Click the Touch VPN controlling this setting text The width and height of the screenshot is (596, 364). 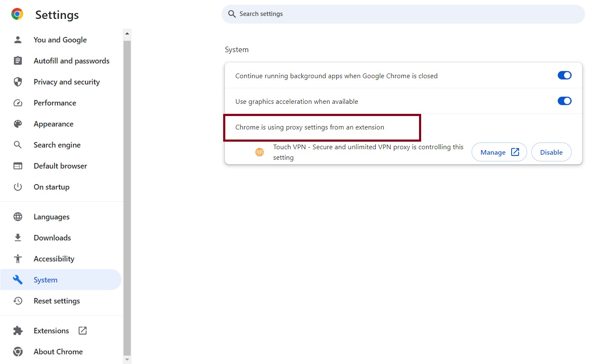point(368,152)
